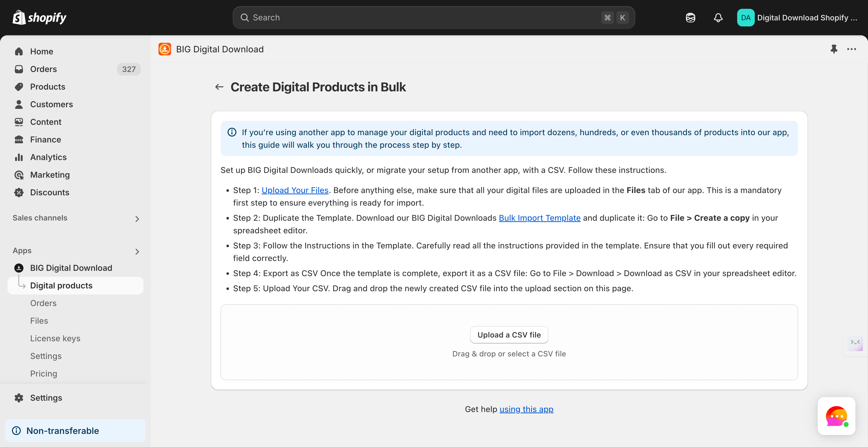Follow the Upload Your Files link
Screen dimensions: 868x447
(x=295, y=190)
